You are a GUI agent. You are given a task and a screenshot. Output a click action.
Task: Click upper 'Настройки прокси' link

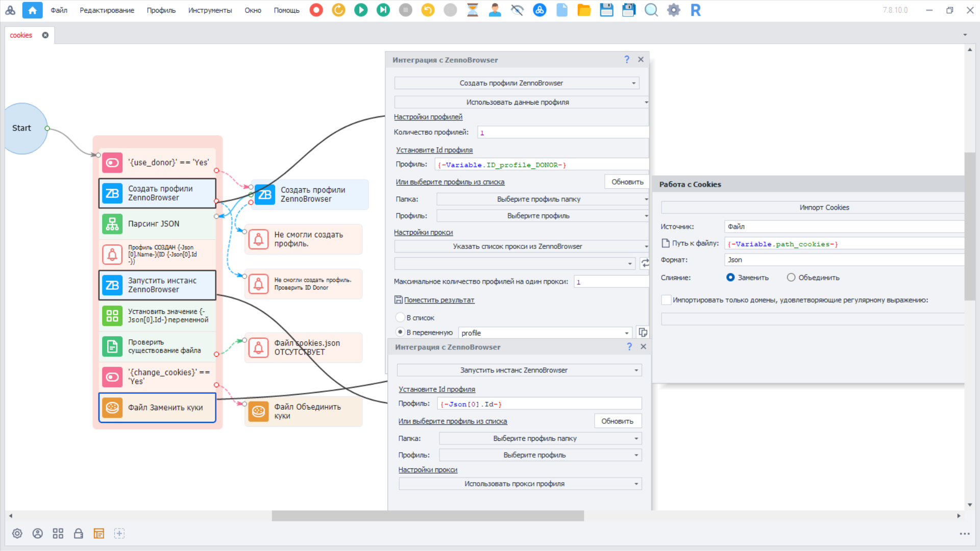tap(423, 232)
